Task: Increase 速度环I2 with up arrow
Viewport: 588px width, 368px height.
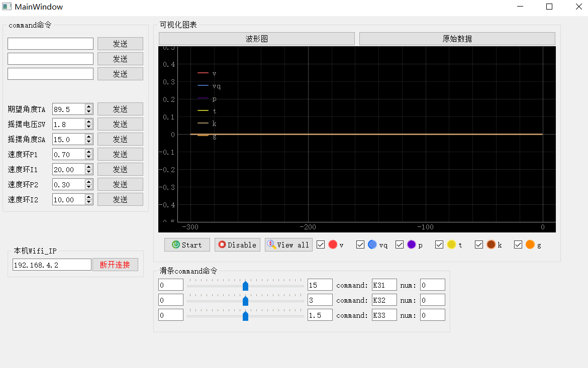Action: pos(89,197)
